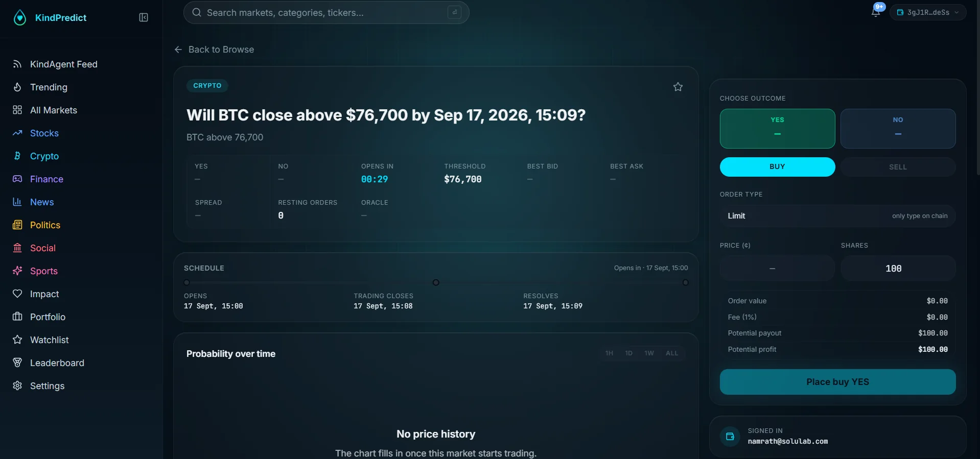The height and width of the screenshot is (459, 980).
Task: Click the KindAgent Feed RSS icon
Action: point(17,64)
